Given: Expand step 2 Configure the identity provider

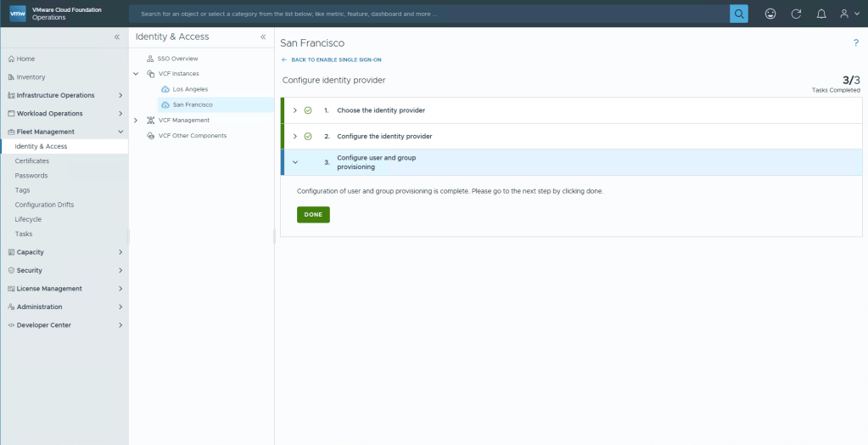Looking at the screenshot, I should [294, 136].
